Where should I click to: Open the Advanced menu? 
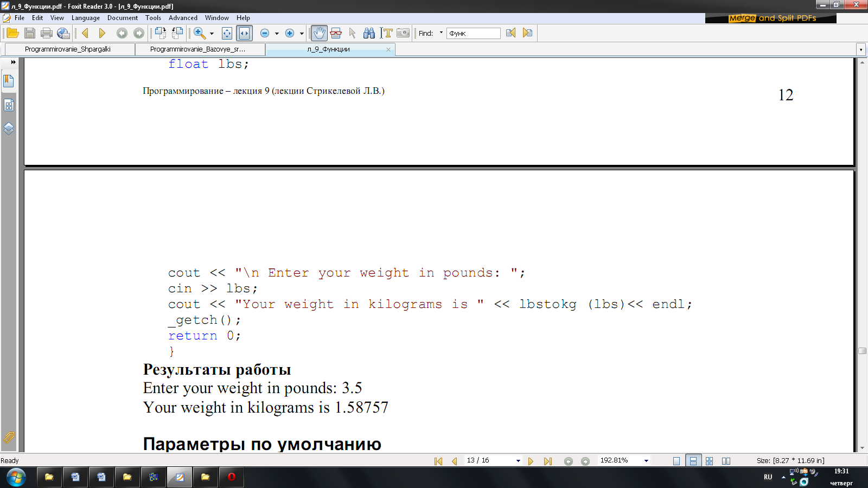pos(183,18)
